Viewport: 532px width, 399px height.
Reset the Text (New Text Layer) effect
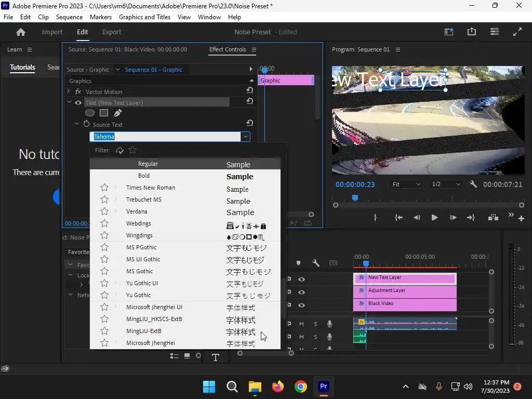pyautogui.click(x=250, y=101)
